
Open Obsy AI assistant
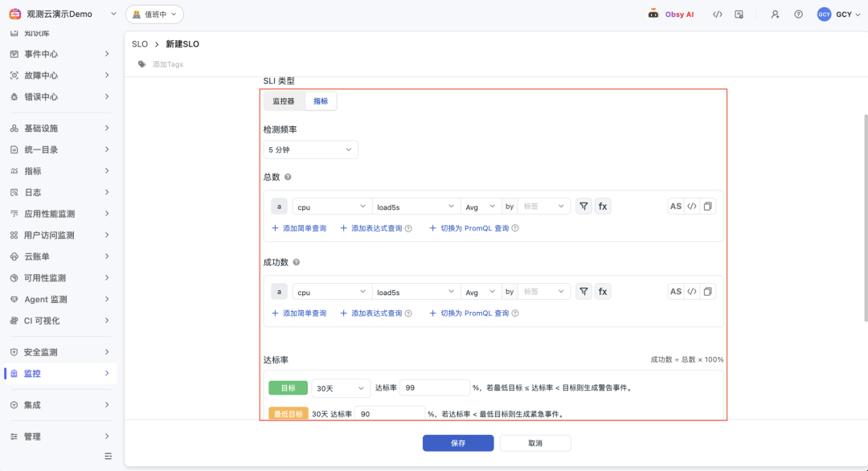[671, 14]
